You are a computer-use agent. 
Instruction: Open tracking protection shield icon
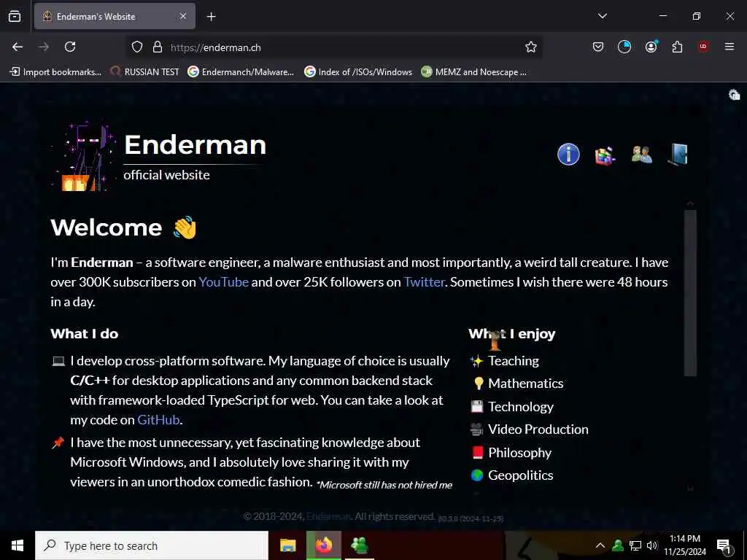point(137,47)
